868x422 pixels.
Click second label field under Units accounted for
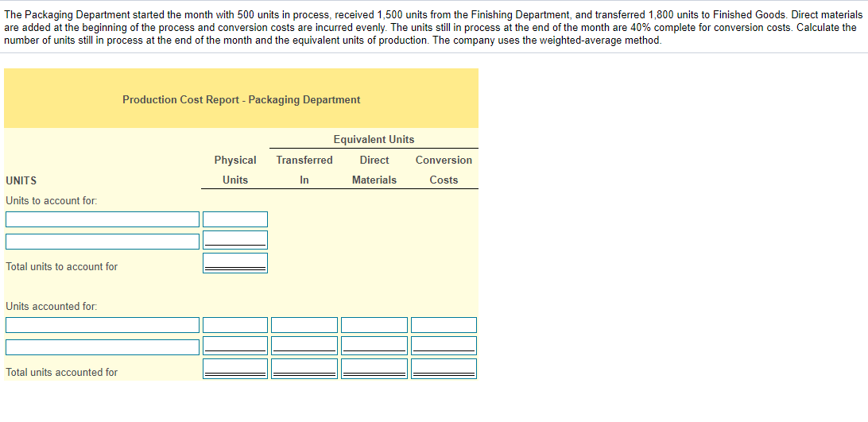103,347
